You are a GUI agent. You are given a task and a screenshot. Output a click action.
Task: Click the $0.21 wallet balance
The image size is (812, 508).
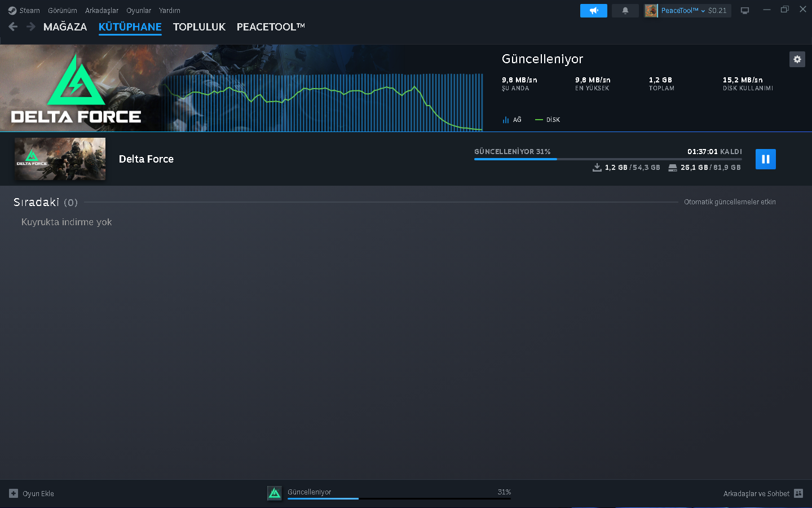(717, 11)
